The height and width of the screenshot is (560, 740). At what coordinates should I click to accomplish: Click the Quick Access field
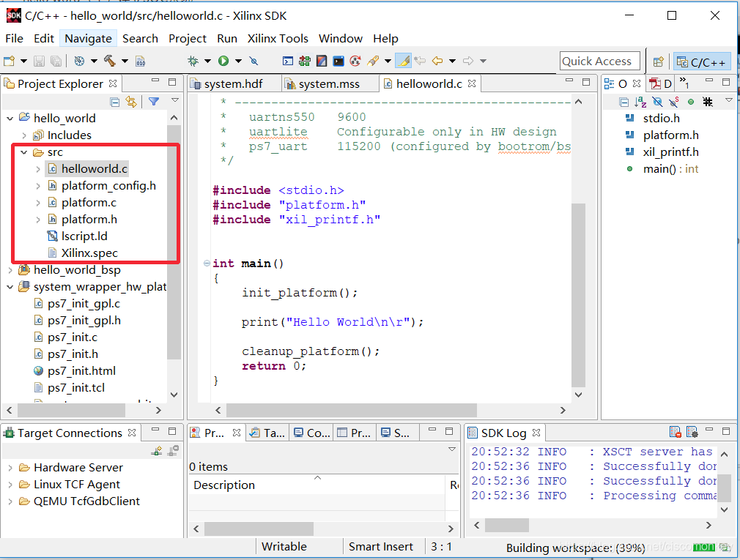click(599, 61)
